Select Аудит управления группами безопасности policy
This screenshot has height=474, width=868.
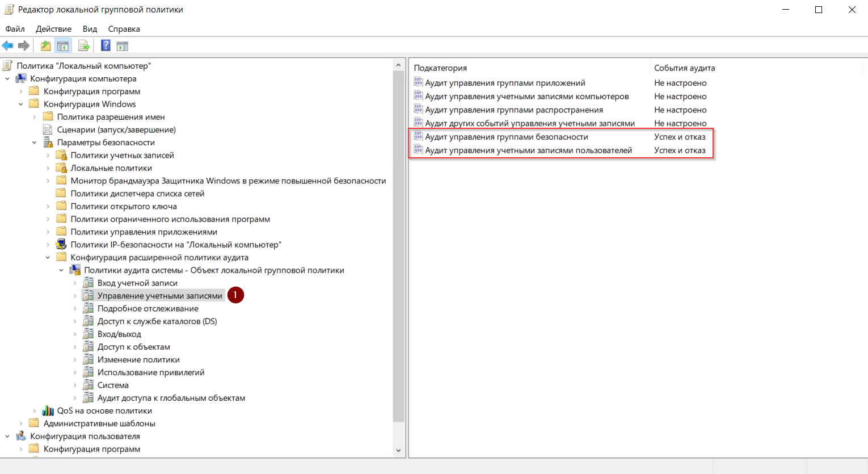506,137
